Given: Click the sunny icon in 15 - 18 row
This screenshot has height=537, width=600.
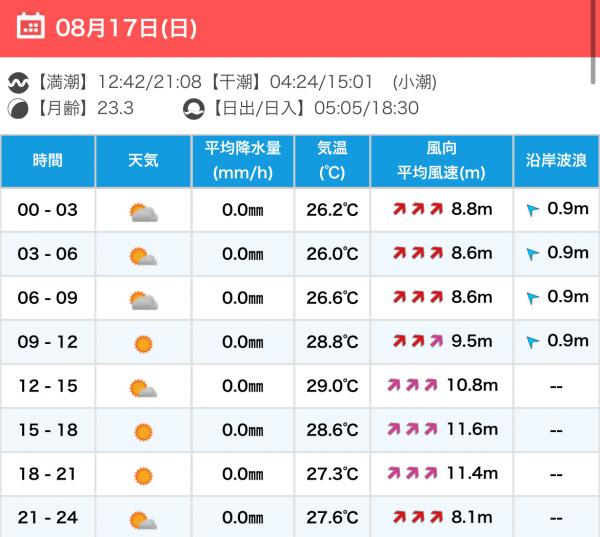Looking at the screenshot, I should [x=143, y=431].
